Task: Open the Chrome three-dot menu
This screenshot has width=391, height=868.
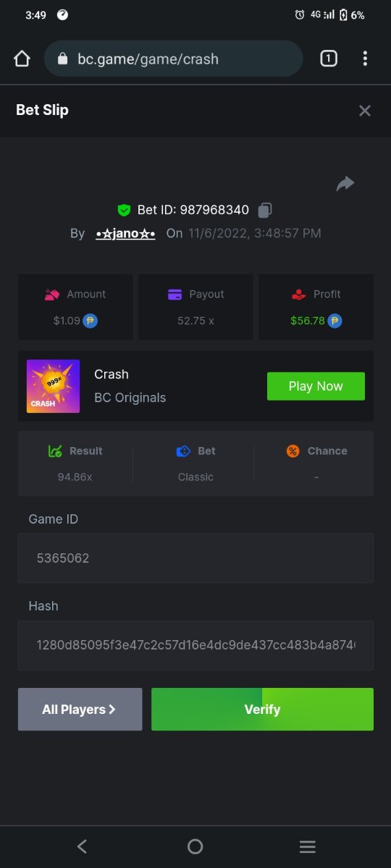Action: [x=365, y=59]
